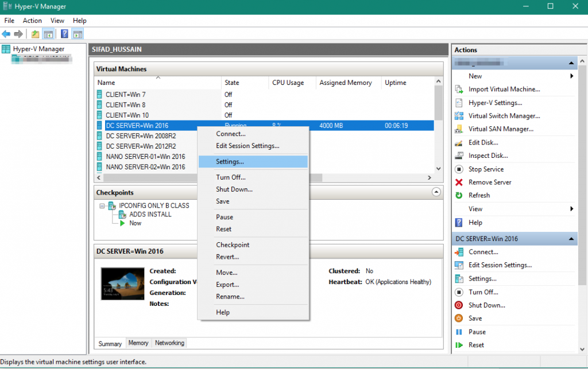The height and width of the screenshot is (369, 588).
Task: Collapse the server actions section header arrow
Action: [571, 63]
